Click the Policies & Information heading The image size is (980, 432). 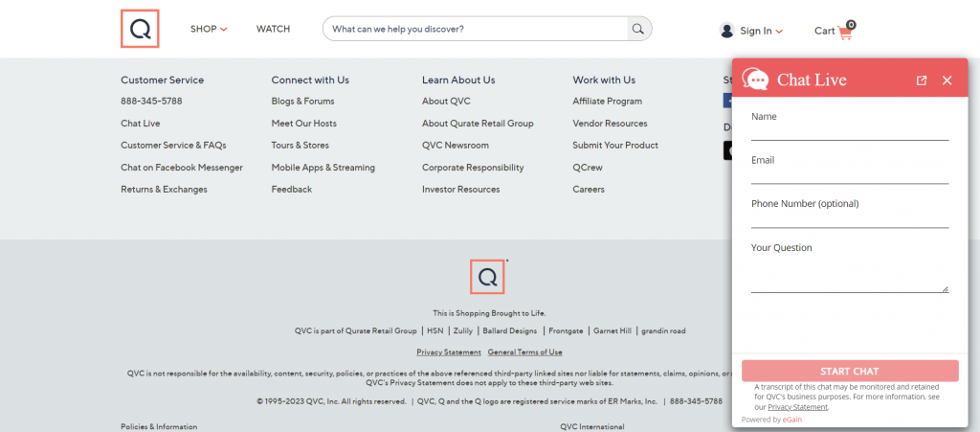click(159, 427)
